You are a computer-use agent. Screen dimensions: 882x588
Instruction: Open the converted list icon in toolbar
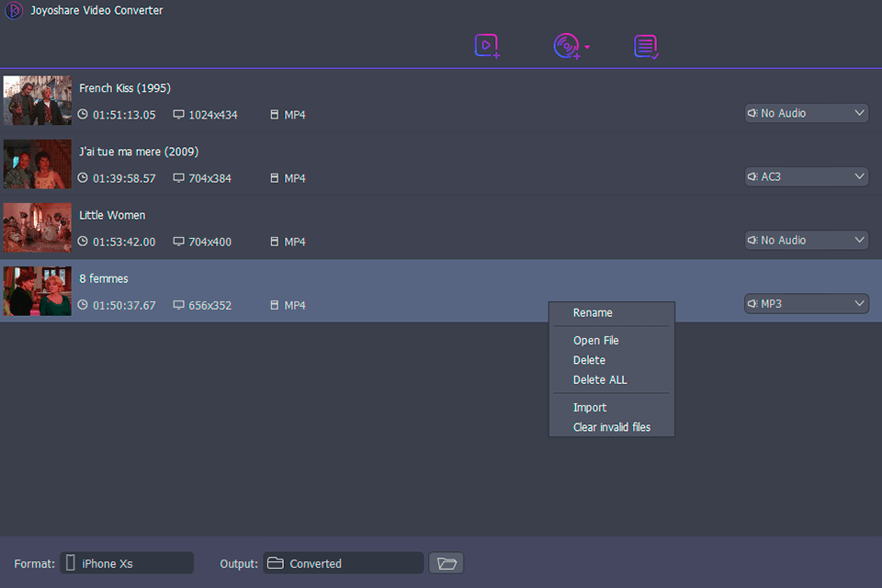point(647,46)
